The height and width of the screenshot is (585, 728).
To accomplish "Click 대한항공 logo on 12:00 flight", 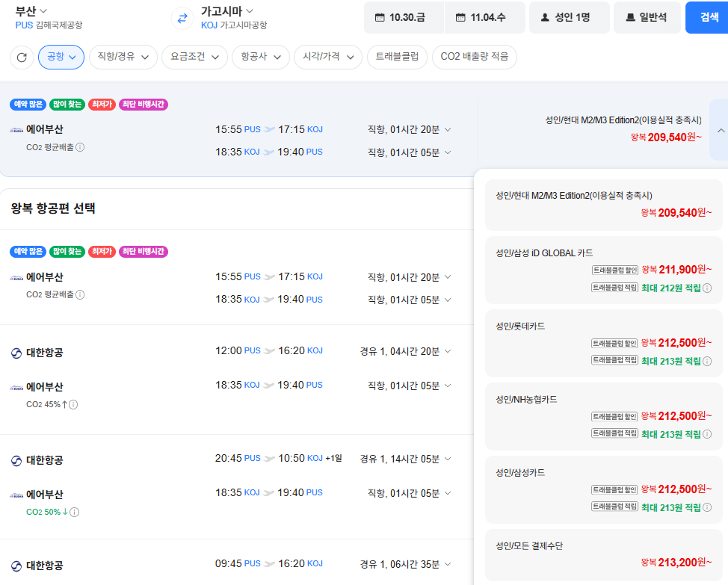I will pos(16,353).
